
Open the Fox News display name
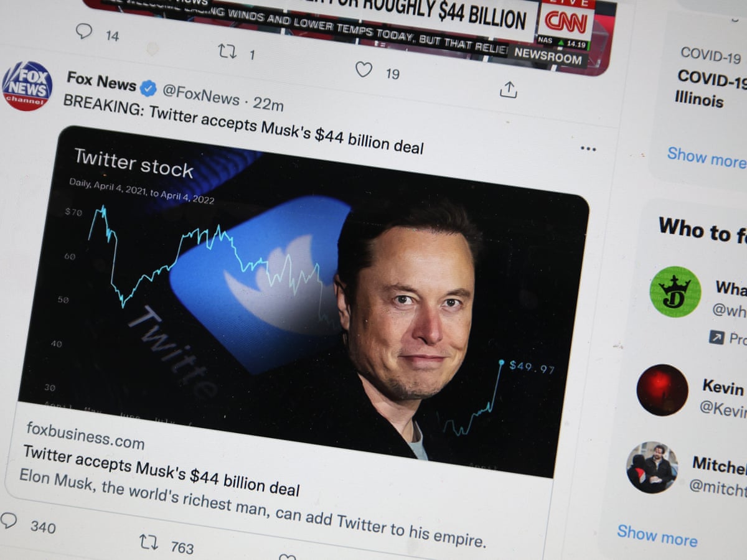point(101,82)
